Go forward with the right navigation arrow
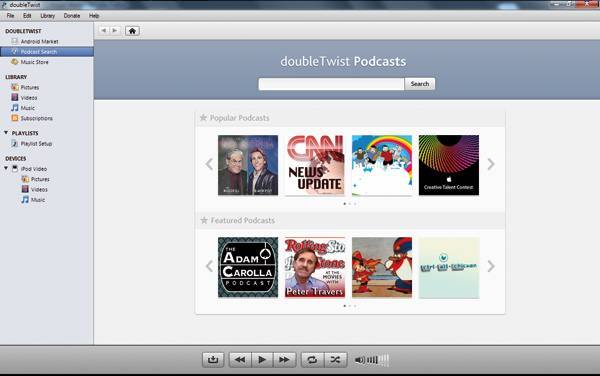The height and width of the screenshot is (376, 600). pyautogui.click(x=114, y=30)
